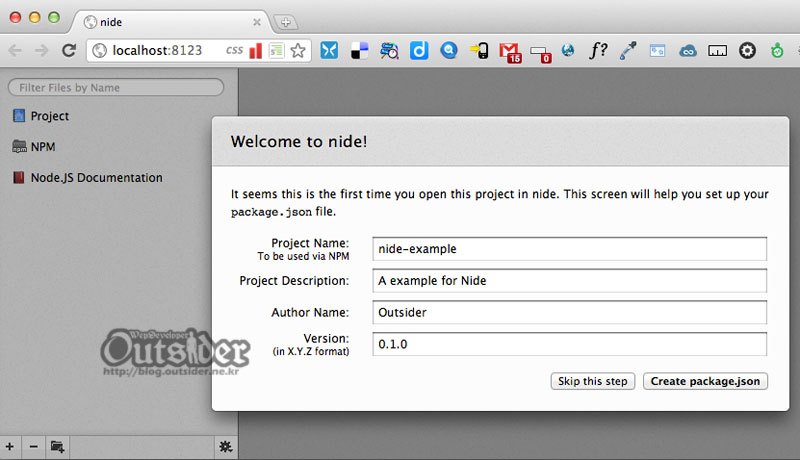
Task: Reload the localhost page
Action: pos(69,50)
